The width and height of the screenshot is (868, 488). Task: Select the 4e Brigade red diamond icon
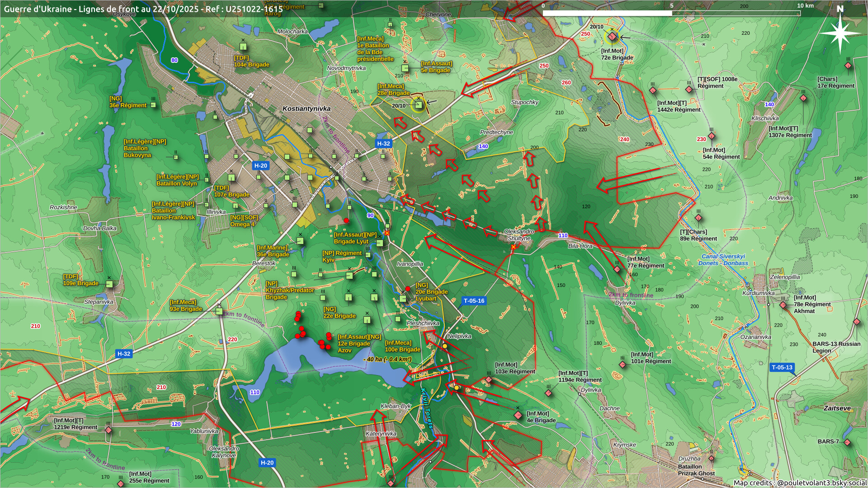[518, 415]
